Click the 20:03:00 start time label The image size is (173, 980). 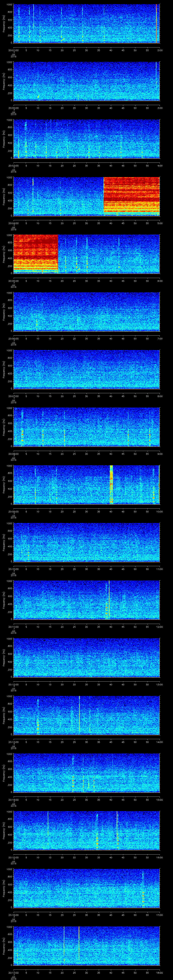(x=13, y=166)
